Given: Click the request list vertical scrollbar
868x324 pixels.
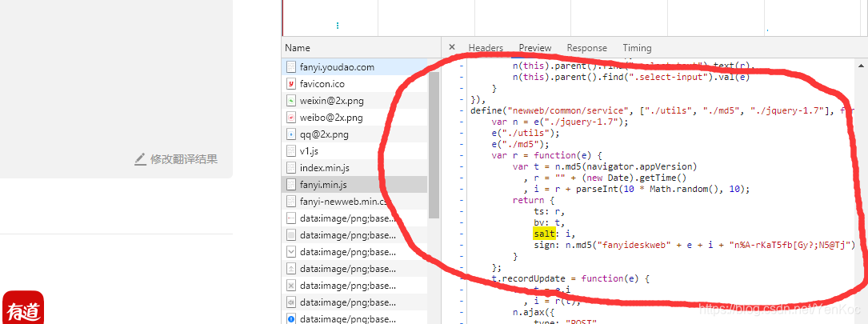Looking at the screenshot, I should pos(434,144).
